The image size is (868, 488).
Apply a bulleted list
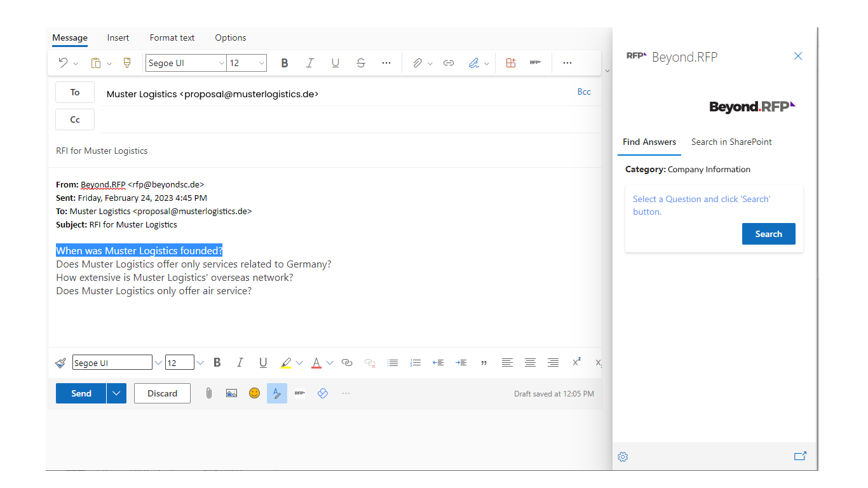[x=393, y=363]
